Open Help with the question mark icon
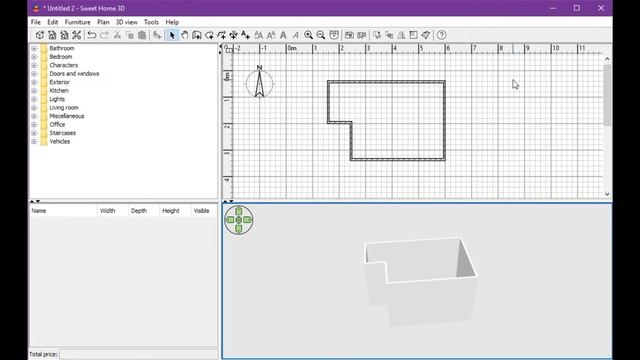Image resolution: width=640 pixels, height=360 pixels. (441, 35)
